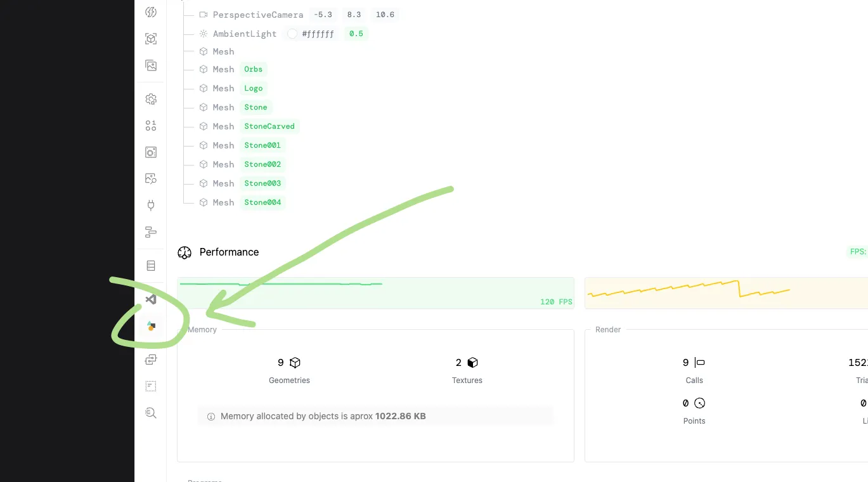Select the PerspectiveCamera tree row
868x482 pixels.
(x=299, y=15)
